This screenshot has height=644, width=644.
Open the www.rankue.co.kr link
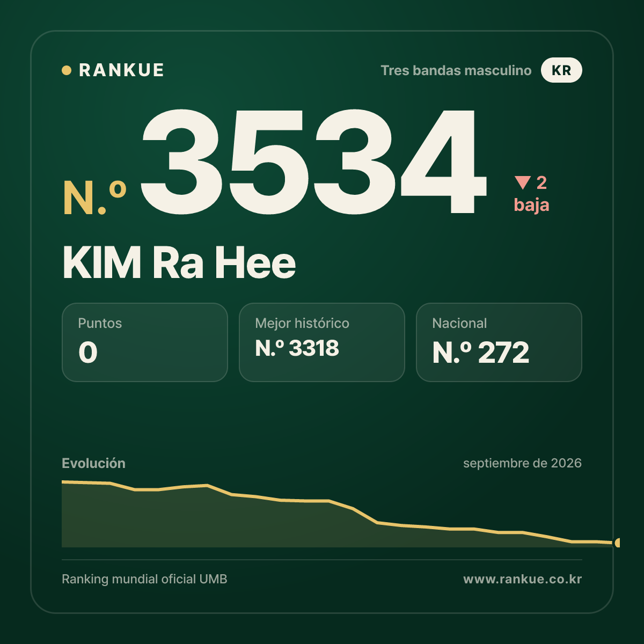point(522,579)
